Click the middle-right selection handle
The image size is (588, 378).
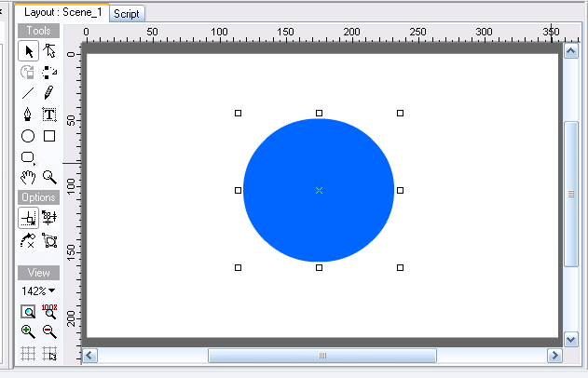pyautogui.click(x=400, y=190)
